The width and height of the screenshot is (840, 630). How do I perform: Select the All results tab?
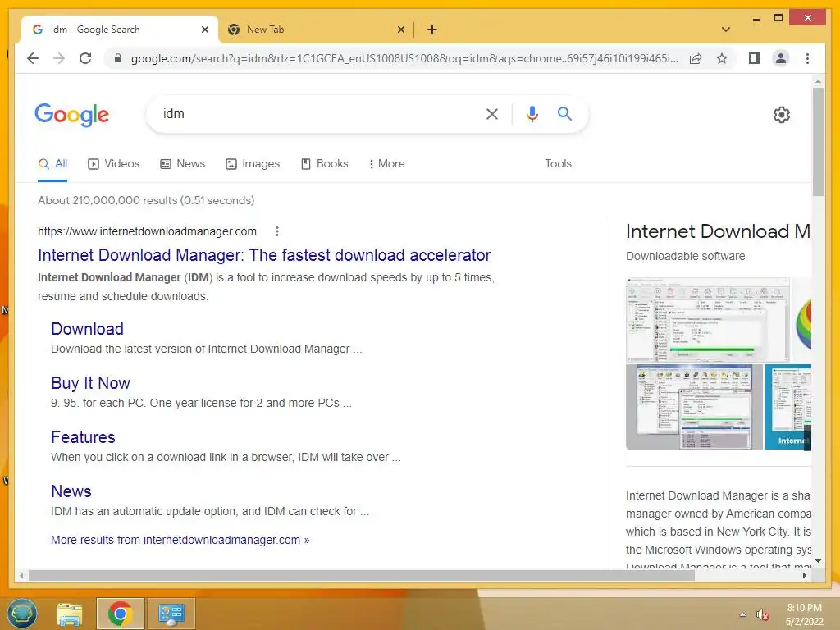(53, 164)
